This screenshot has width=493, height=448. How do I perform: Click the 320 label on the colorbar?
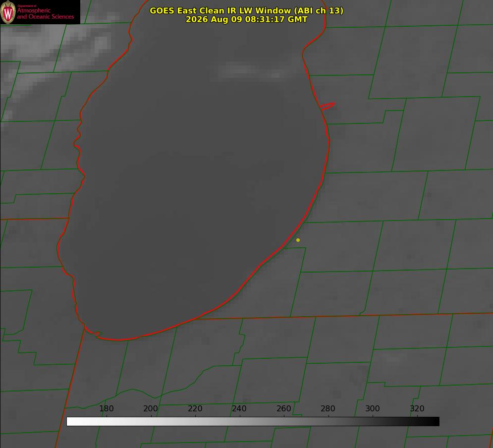pyautogui.click(x=417, y=408)
